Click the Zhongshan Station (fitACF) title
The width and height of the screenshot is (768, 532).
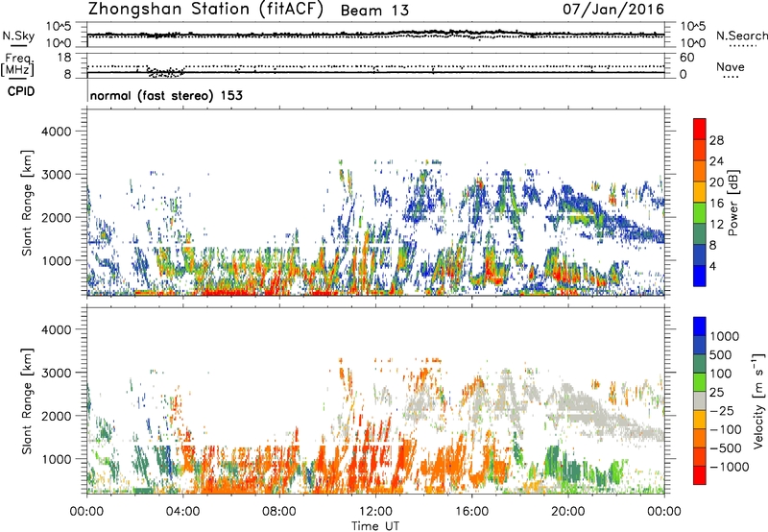(205, 10)
